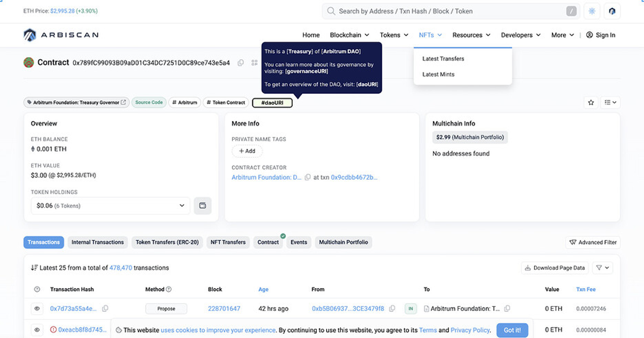Copy the From address 0xb5B06937
The height and width of the screenshot is (338, 644).
click(x=392, y=308)
